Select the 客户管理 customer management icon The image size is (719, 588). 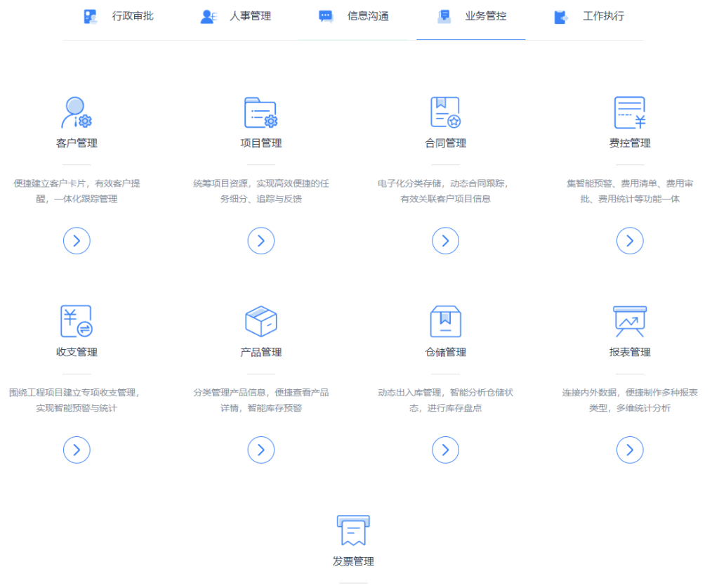coord(77,111)
